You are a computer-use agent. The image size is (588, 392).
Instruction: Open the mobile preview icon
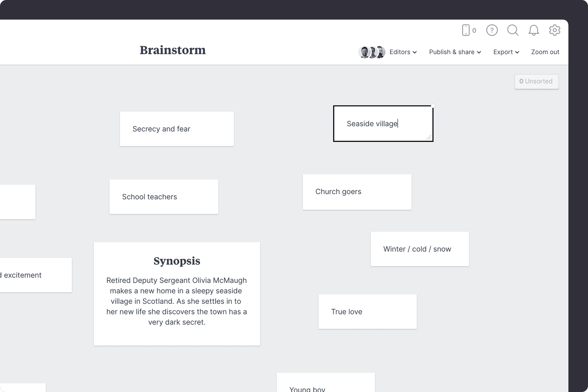point(467,30)
